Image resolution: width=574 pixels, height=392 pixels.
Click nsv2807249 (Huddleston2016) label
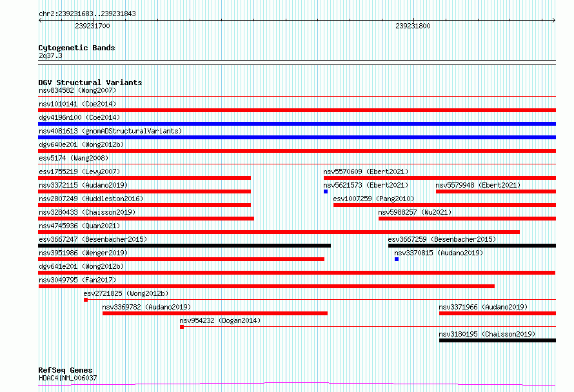click(x=91, y=199)
